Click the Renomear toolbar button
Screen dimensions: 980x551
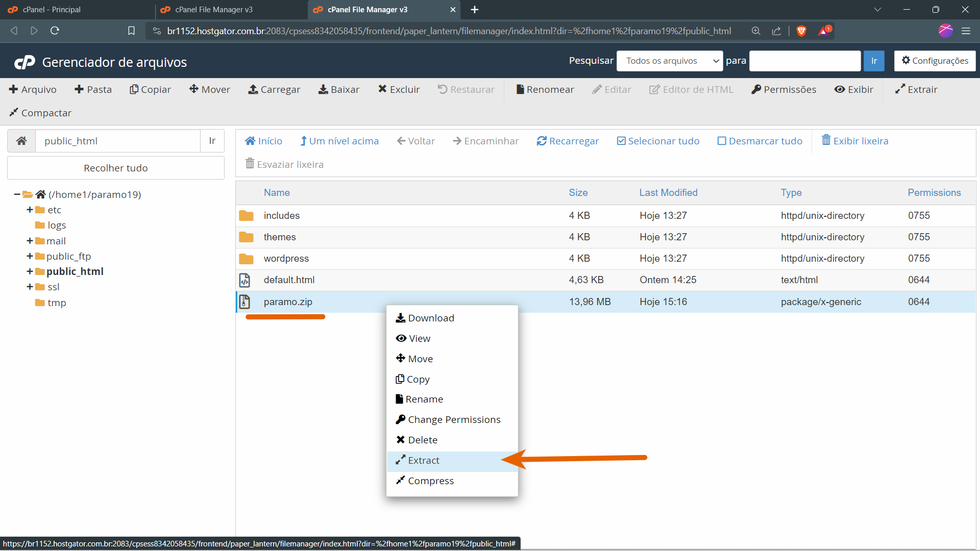coord(545,89)
